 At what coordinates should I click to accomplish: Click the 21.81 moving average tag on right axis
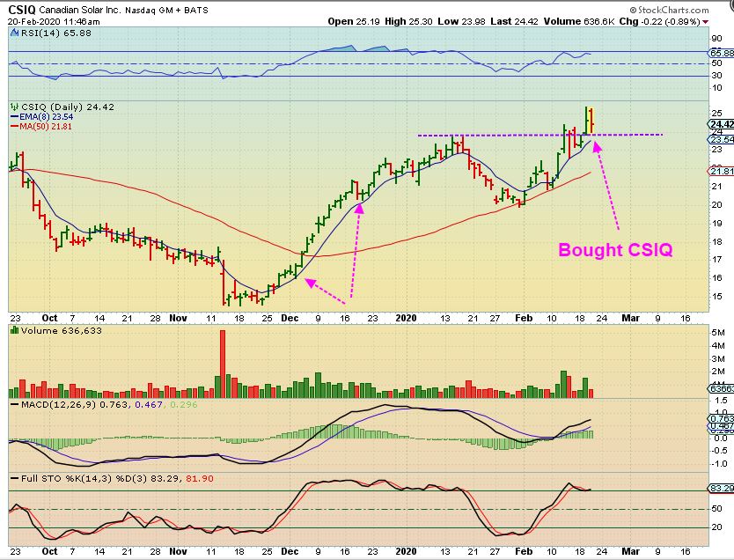pyautogui.click(x=722, y=172)
